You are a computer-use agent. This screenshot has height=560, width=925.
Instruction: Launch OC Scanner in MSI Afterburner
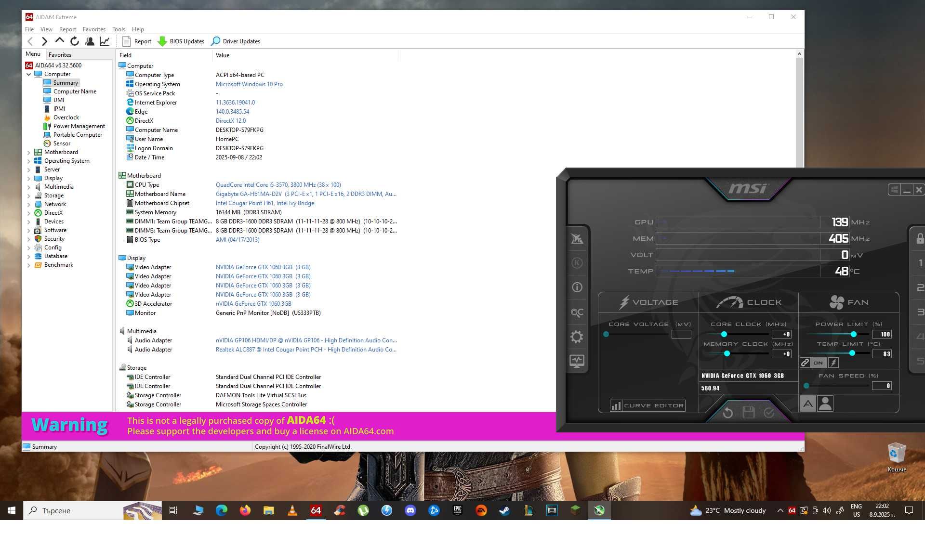click(577, 313)
